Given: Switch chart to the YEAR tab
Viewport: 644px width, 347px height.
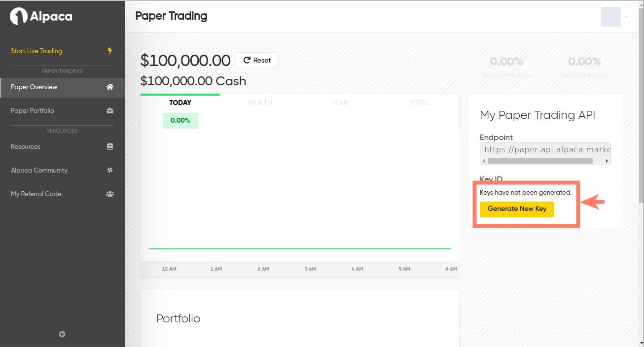Looking at the screenshot, I should (340, 103).
